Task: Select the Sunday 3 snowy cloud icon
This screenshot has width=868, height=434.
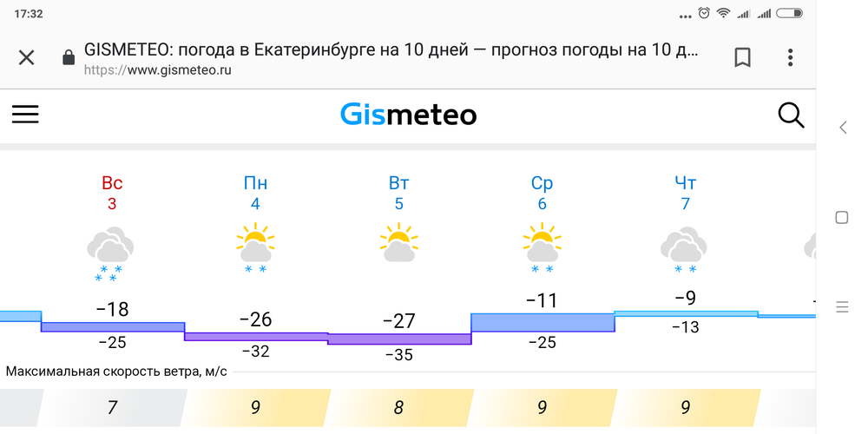Action: [x=111, y=253]
